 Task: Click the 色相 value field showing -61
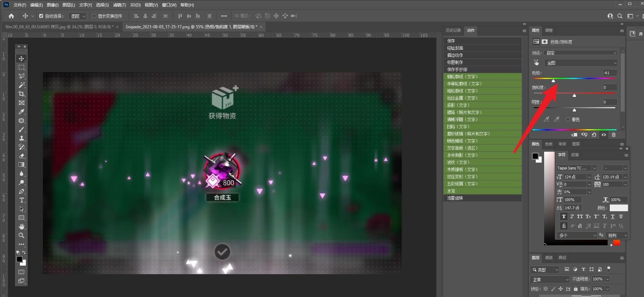click(610, 73)
